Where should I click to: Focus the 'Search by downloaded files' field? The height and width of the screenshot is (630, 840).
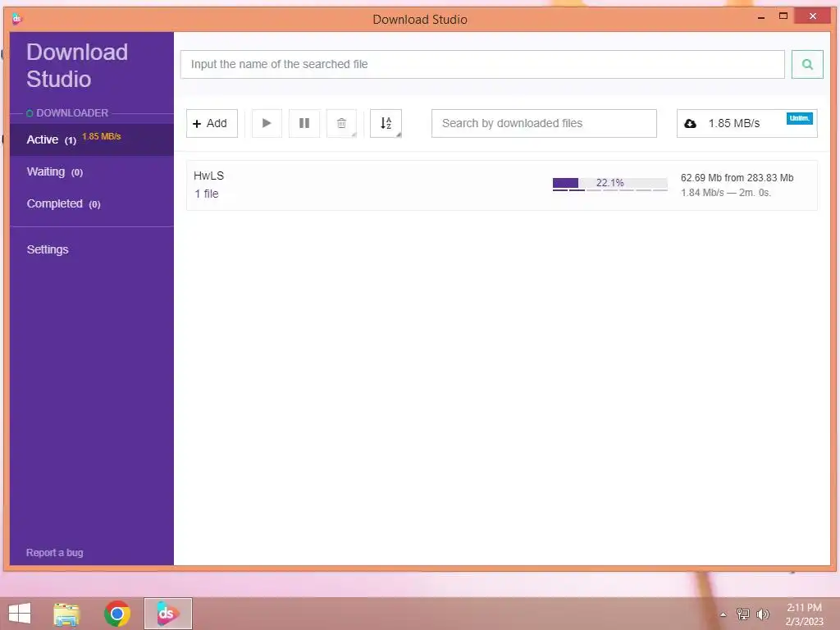pyautogui.click(x=544, y=123)
